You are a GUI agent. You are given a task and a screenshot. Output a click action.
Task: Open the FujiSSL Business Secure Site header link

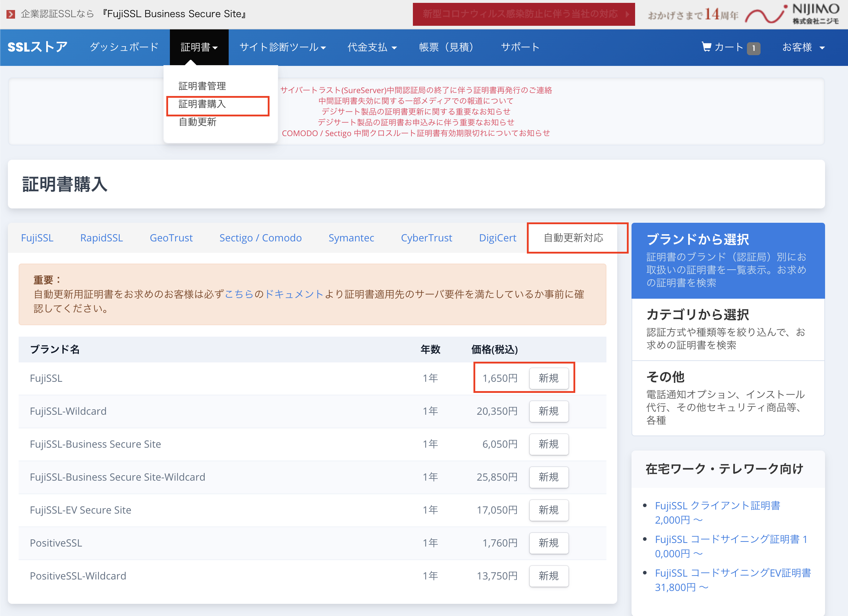(x=175, y=14)
